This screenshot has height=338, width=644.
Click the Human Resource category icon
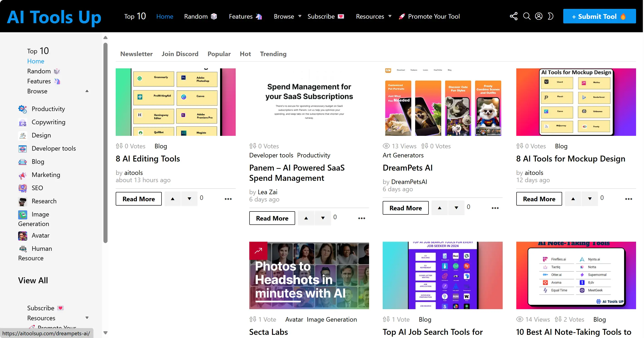click(x=22, y=249)
